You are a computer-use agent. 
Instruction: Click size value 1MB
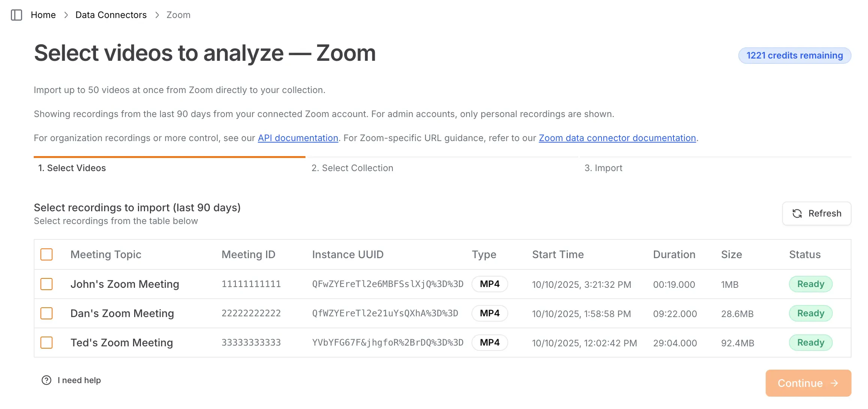730,285
